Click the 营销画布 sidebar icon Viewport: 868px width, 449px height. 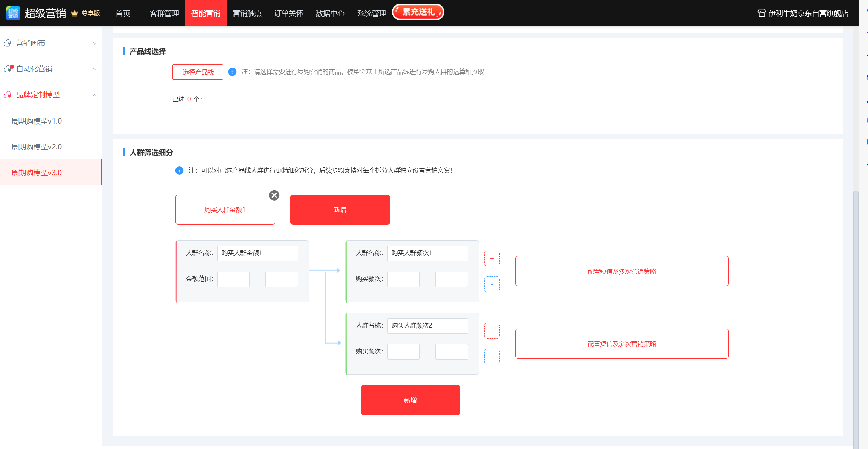point(8,43)
